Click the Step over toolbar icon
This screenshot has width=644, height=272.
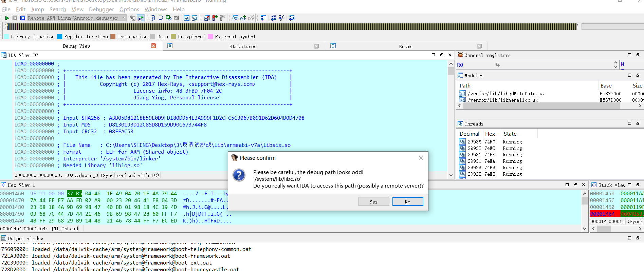[x=161, y=18]
